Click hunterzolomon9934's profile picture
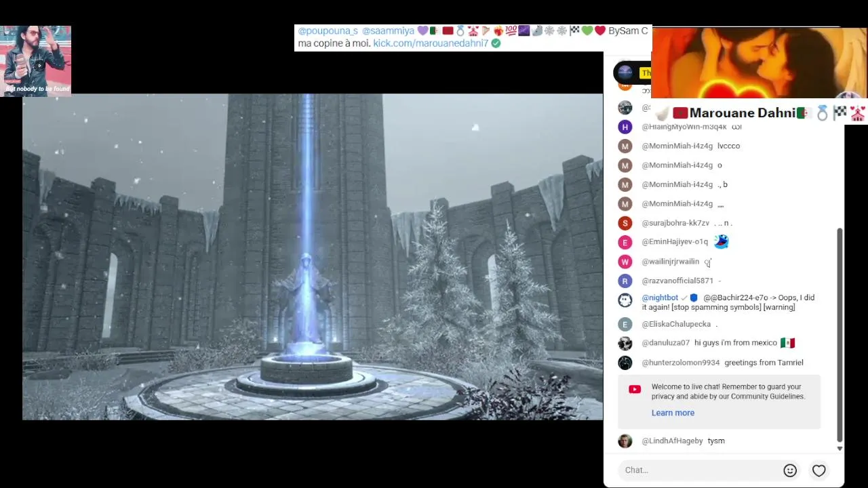Screen dimensions: 868x488 tap(625, 363)
